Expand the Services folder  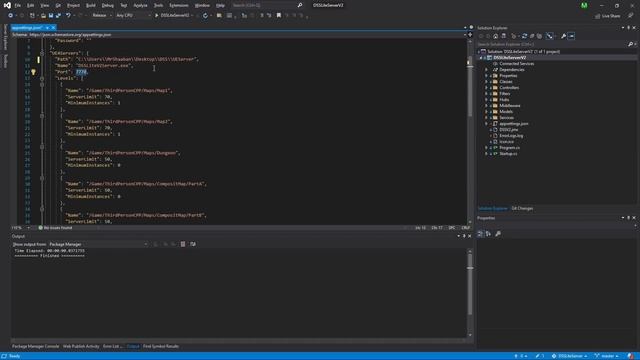point(487,118)
